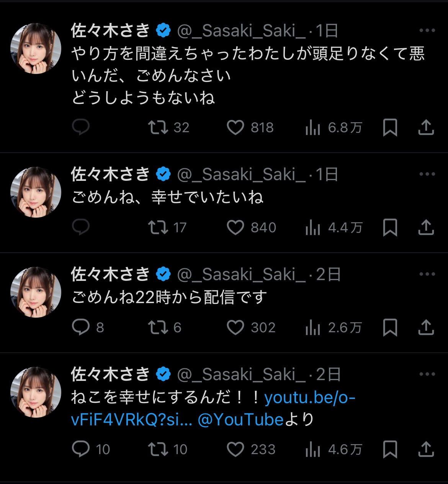This screenshot has height=484, width=448.
Task: Bookmark the ごめんね、幸せでいたいね tweet
Action: pos(390,228)
